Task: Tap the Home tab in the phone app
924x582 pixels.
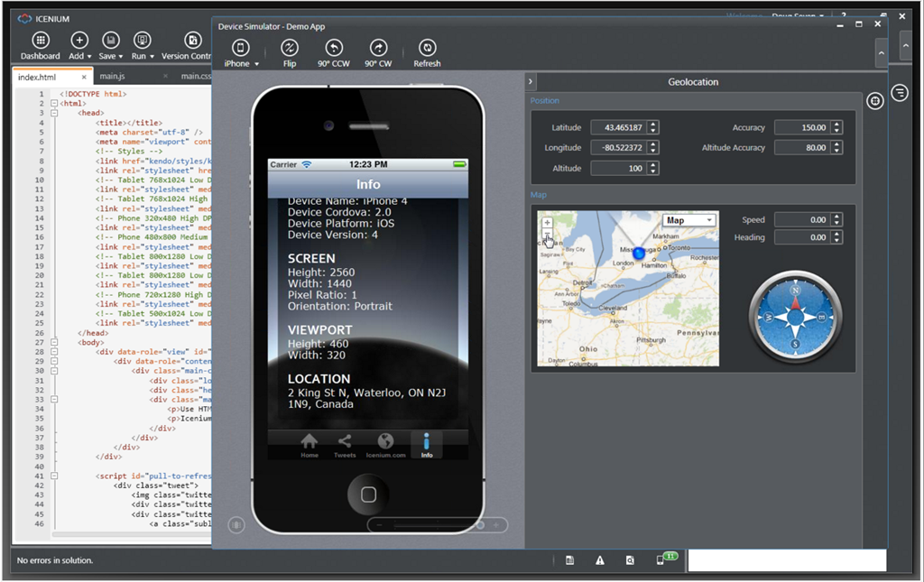Action: click(x=310, y=446)
